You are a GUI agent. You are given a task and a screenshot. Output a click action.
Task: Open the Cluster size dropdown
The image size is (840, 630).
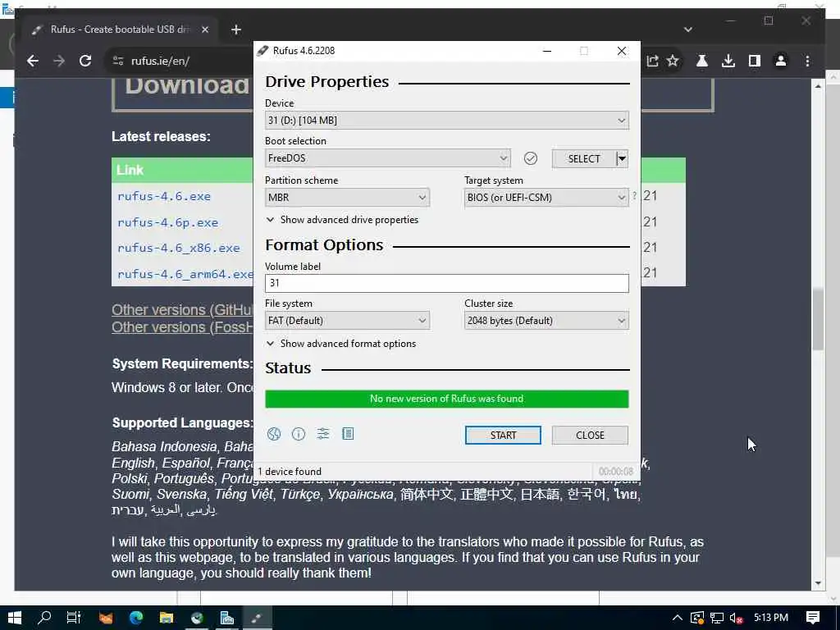(546, 321)
